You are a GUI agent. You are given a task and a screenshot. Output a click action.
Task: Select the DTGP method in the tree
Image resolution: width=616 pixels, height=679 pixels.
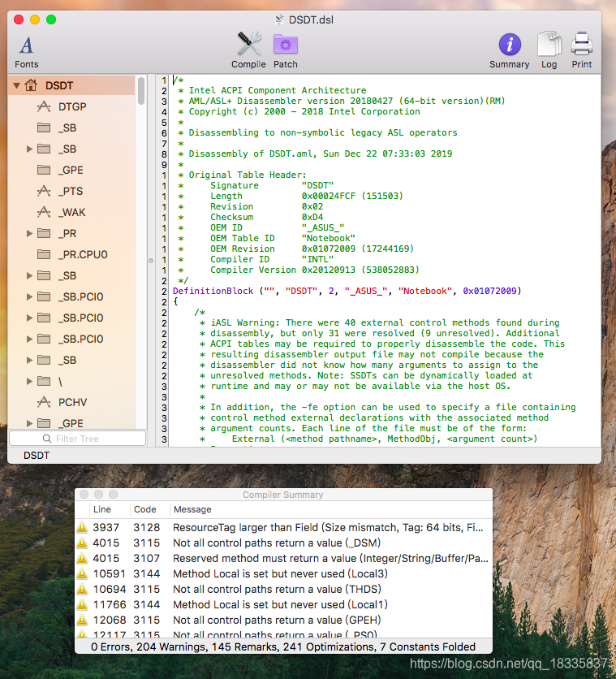71,106
